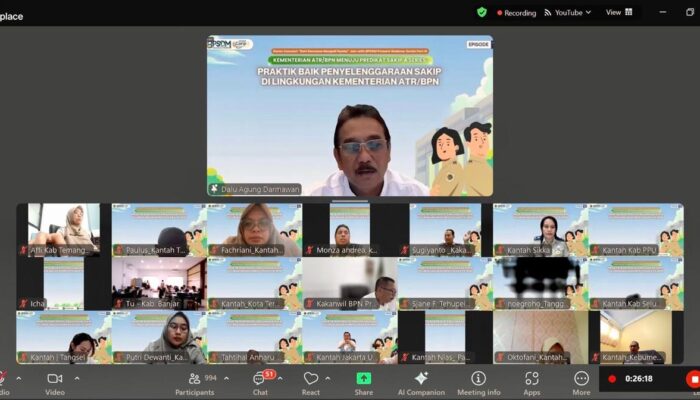Select the Kantah | Tangsel participant tile
Screen dimensions: 700x400
click(x=64, y=337)
